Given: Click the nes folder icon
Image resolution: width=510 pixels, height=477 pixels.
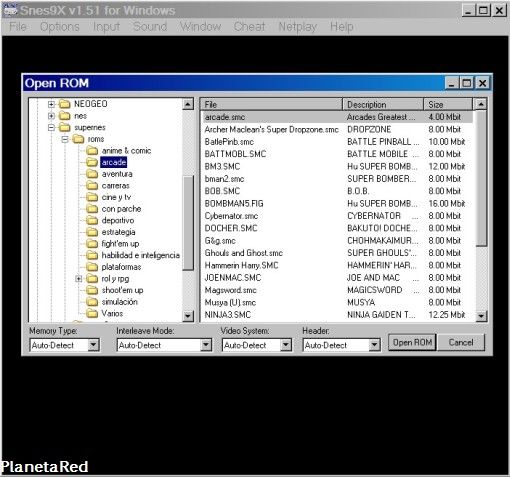Looking at the screenshot, I should pyautogui.click(x=65, y=116).
